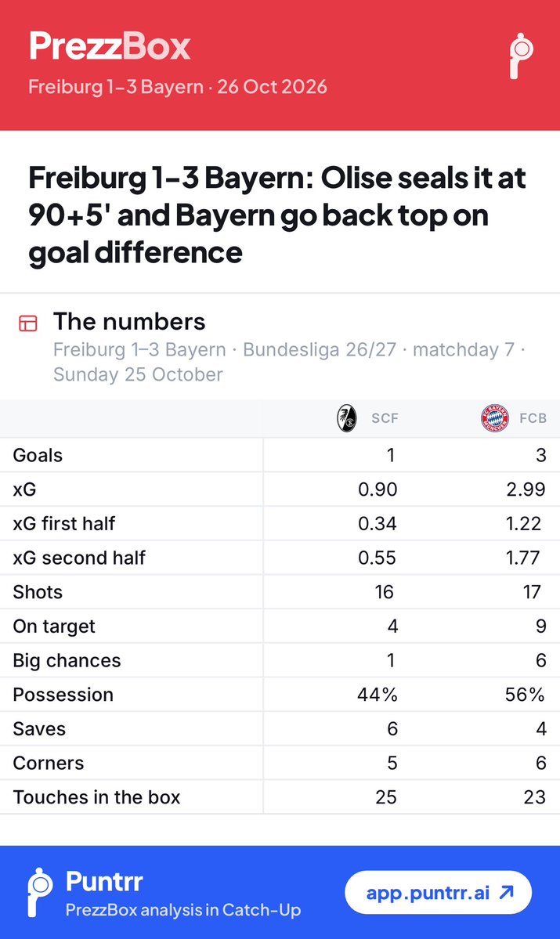The width and height of the screenshot is (560, 939).
Task: Click the PrezzBox logo title
Action: click(x=110, y=46)
